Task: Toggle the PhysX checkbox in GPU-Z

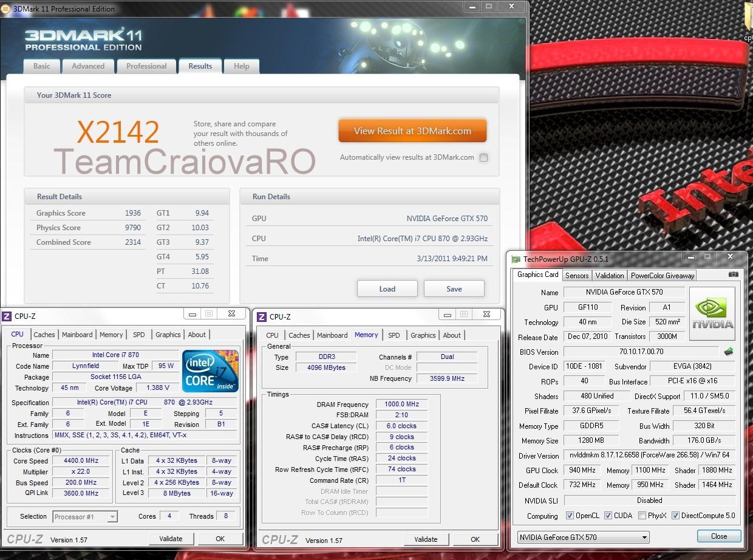Action: click(642, 516)
